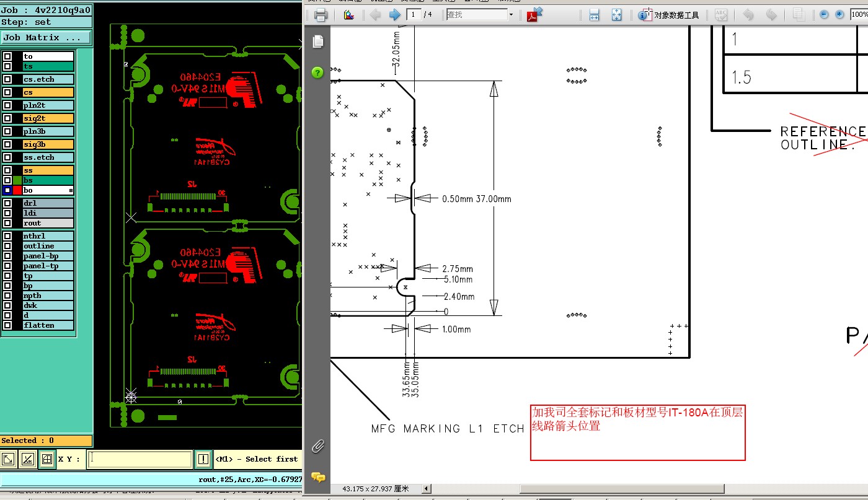The height and width of the screenshot is (500, 868).
Task: Click the zoom percentage box
Action: click(859, 15)
